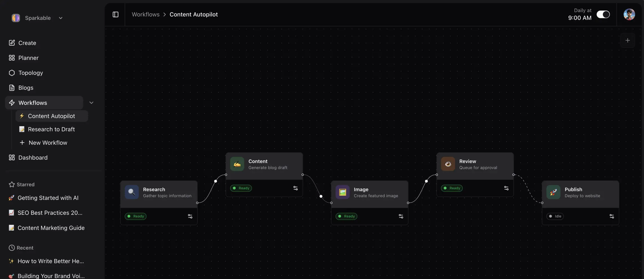The width and height of the screenshot is (644, 279).
Task: Open Getting Started with AI
Action: pyautogui.click(x=48, y=198)
